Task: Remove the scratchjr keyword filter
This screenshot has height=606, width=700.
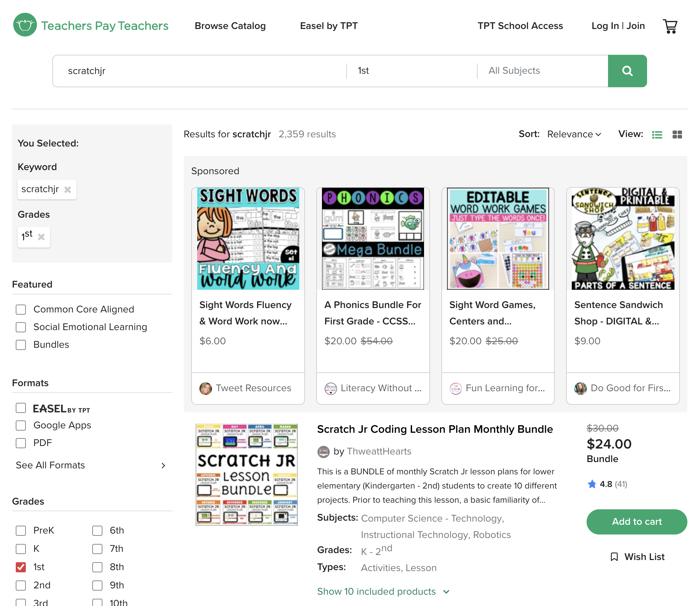Action: pyautogui.click(x=68, y=189)
